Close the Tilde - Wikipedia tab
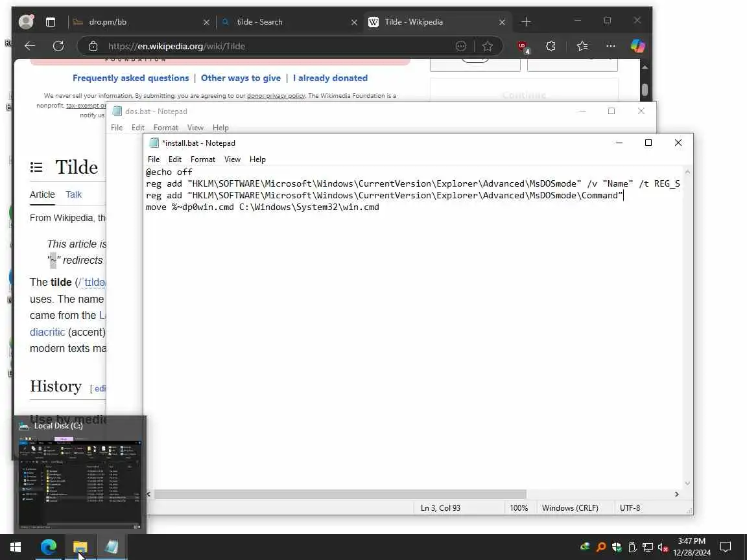This screenshot has width=747, height=560. click(502, 22)
